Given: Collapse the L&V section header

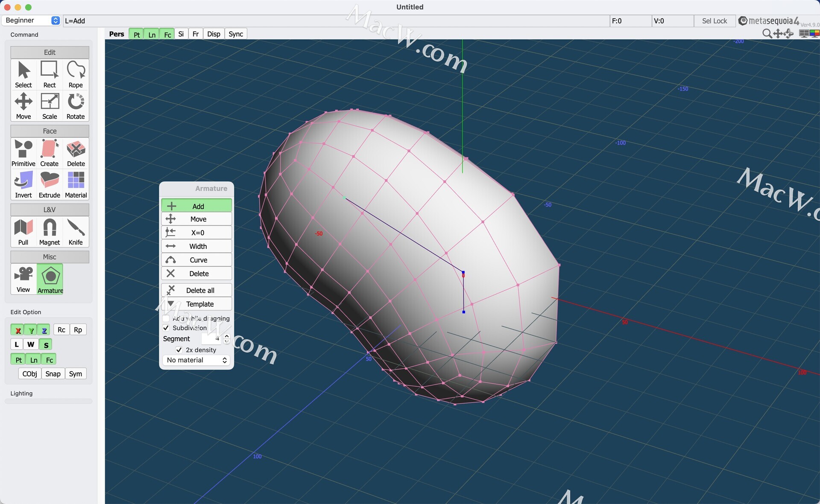Looking at the screenshot, I should tap(50, 210).
